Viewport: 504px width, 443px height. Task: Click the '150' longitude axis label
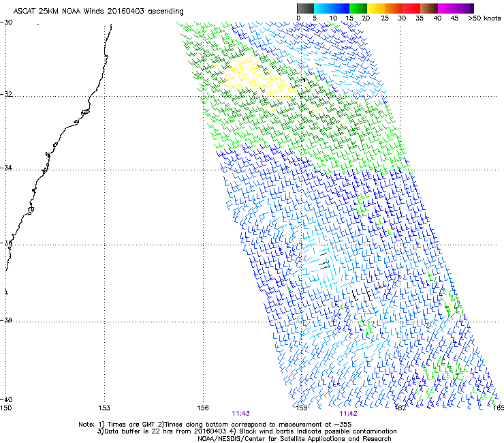tap(5, 408)
